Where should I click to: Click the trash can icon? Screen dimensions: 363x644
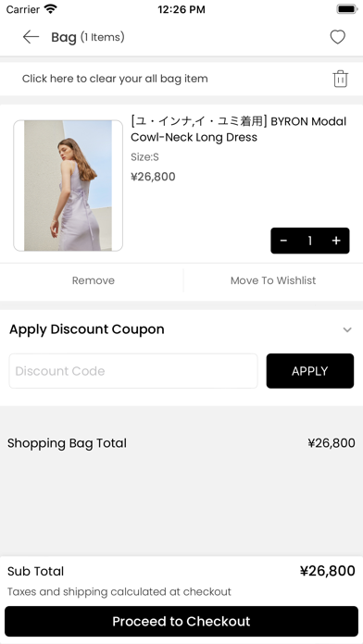341,79
